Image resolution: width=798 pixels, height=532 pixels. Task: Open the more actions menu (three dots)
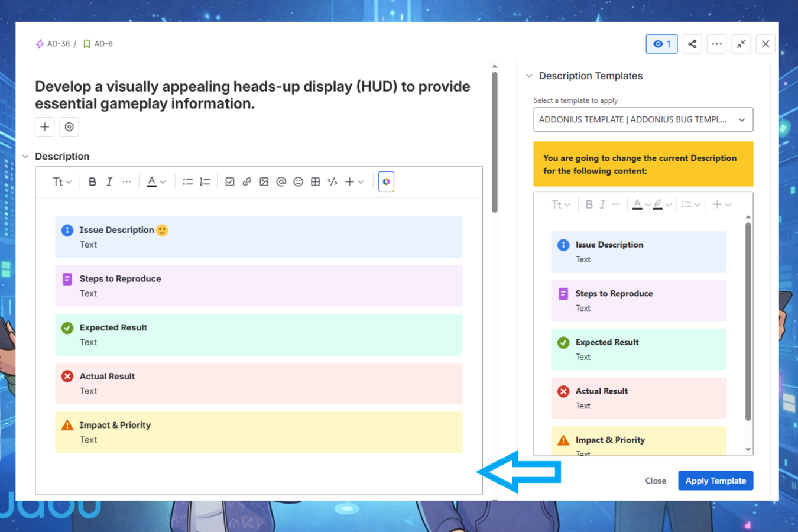tap(716, 44)
